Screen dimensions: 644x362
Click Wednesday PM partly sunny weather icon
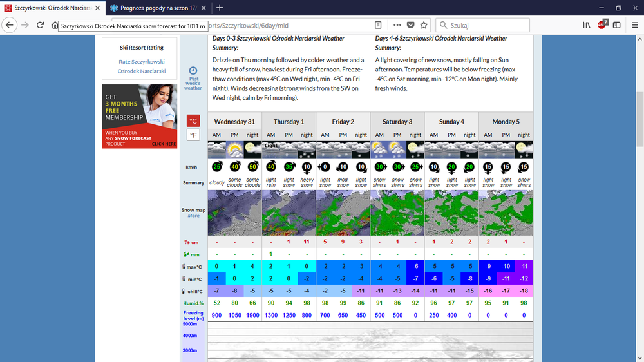tap(234, 150)
